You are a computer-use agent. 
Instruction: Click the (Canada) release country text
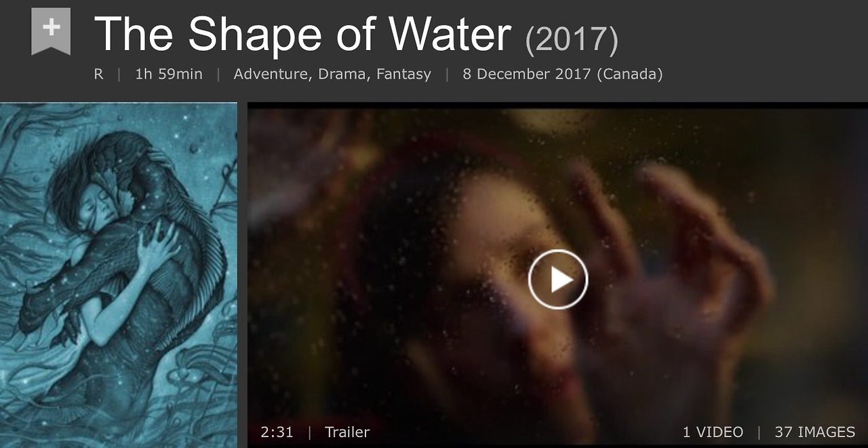coord(629,74)
